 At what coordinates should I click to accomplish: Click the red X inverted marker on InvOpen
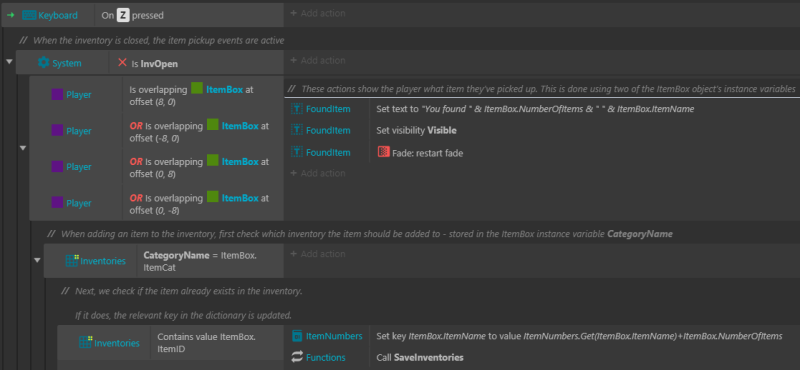click(122, 63)
